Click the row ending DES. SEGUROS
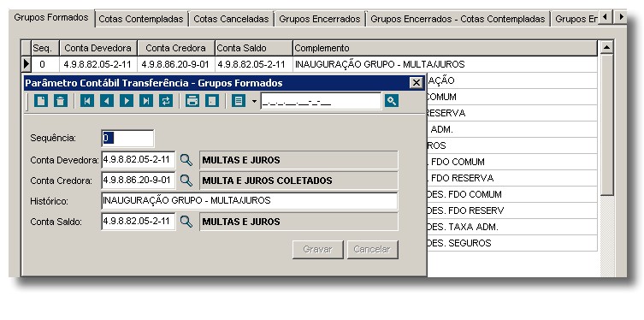The height and width of the screenshot is (320, 644). (x=512, y=243)
